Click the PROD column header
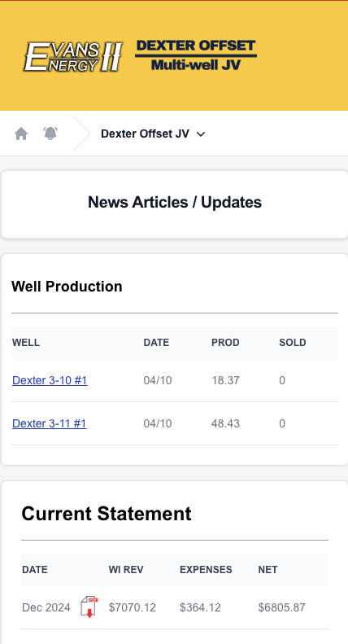Image resolution: width=348 pixels, height=644 pixels. point(225,343)
